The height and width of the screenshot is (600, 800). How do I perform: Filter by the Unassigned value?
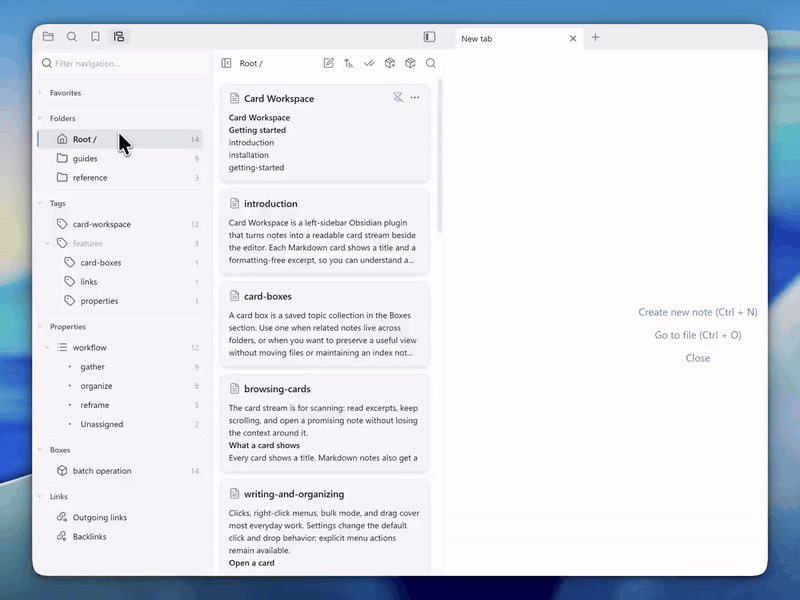(120, 424)
